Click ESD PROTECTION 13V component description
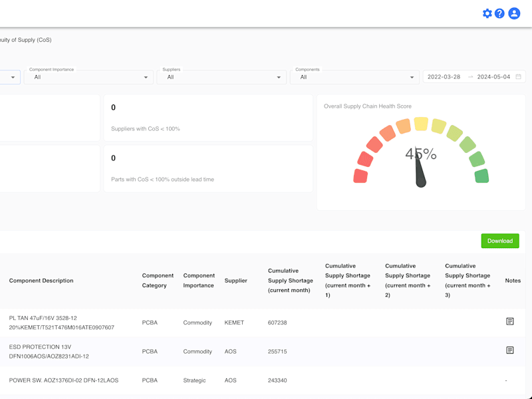 pos(49,352)
